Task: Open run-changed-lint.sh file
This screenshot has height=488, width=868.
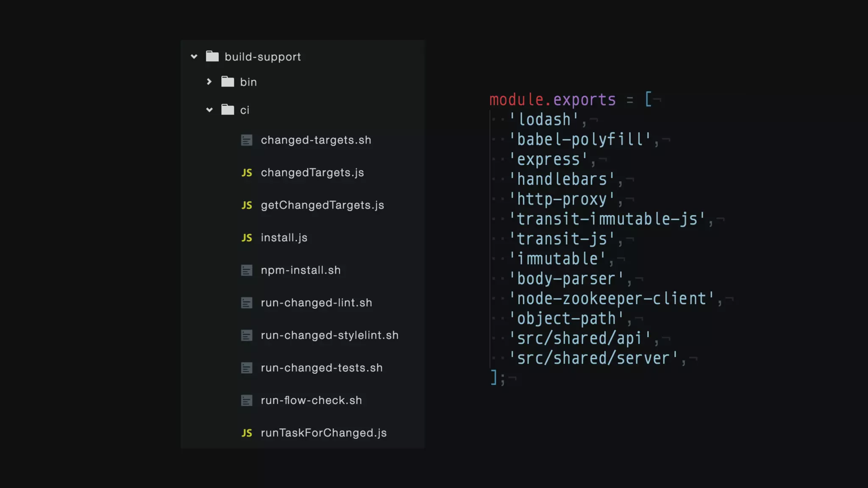Action: coord(316,303)
